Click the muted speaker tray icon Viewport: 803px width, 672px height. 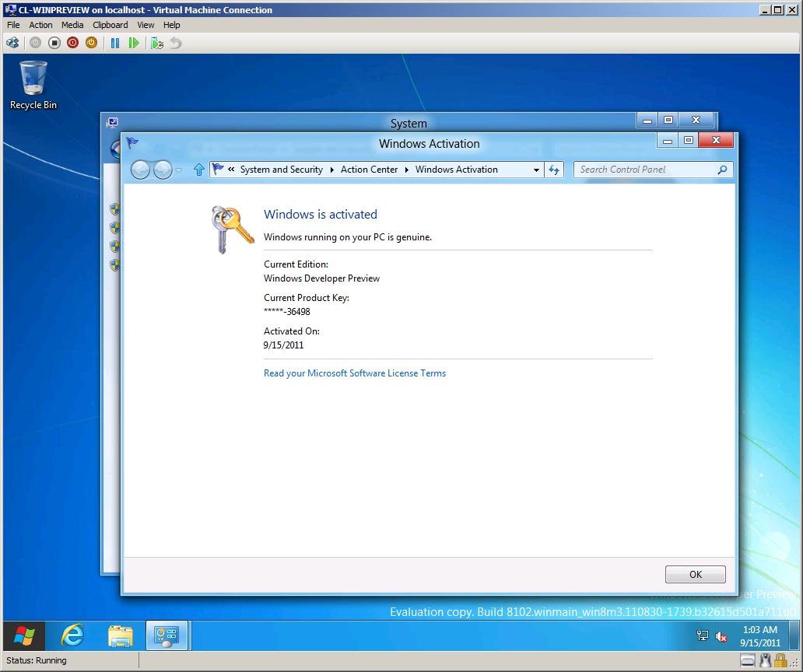click(721, 636)
